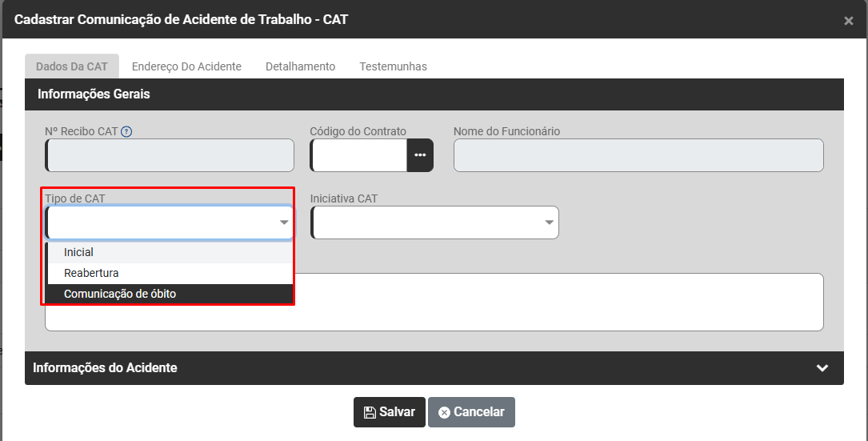Go to the Detalhamento tab
This screenshot has width=868, height=441.
[x=300, y=66]
